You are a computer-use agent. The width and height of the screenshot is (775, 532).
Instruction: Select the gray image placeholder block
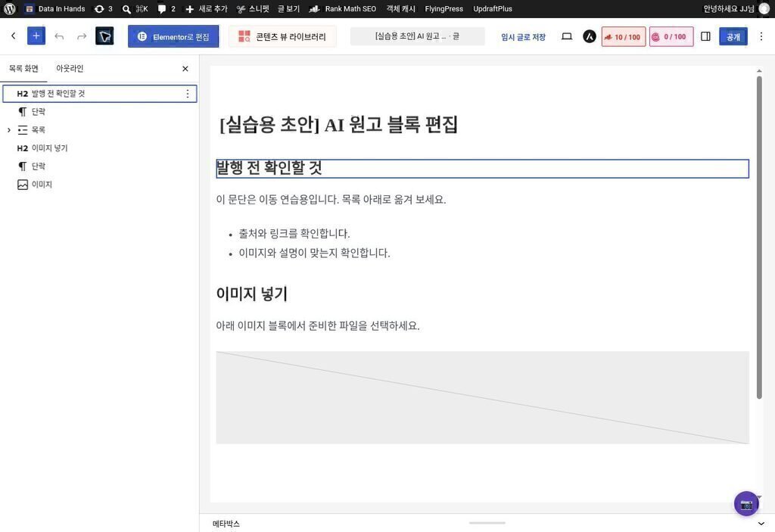[482, 397]
